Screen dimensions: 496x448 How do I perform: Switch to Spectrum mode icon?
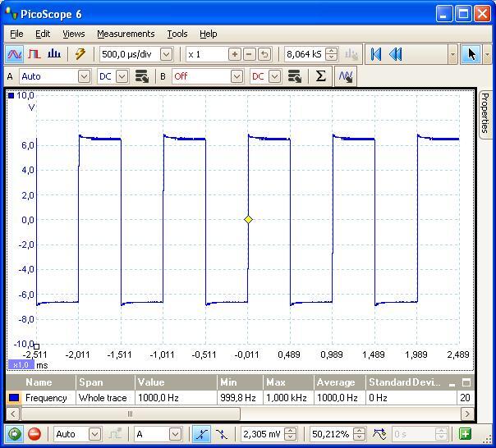[54, 54]
